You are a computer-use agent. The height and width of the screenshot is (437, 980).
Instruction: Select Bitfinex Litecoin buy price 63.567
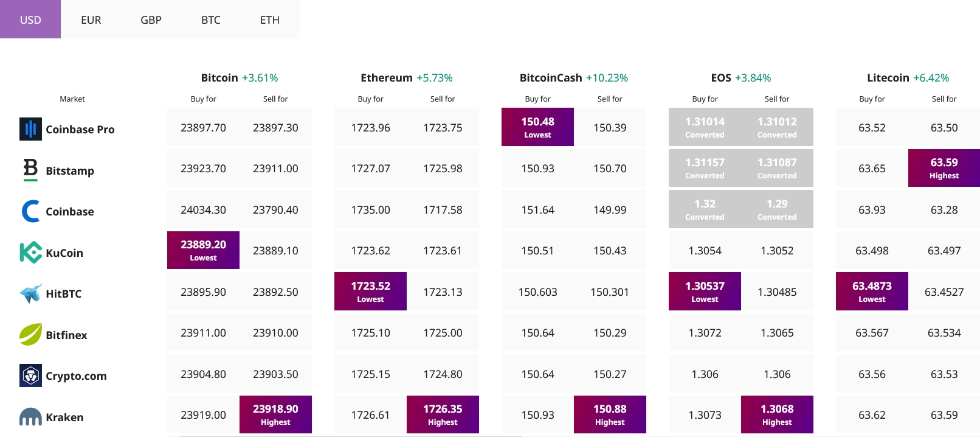(872, 332)
